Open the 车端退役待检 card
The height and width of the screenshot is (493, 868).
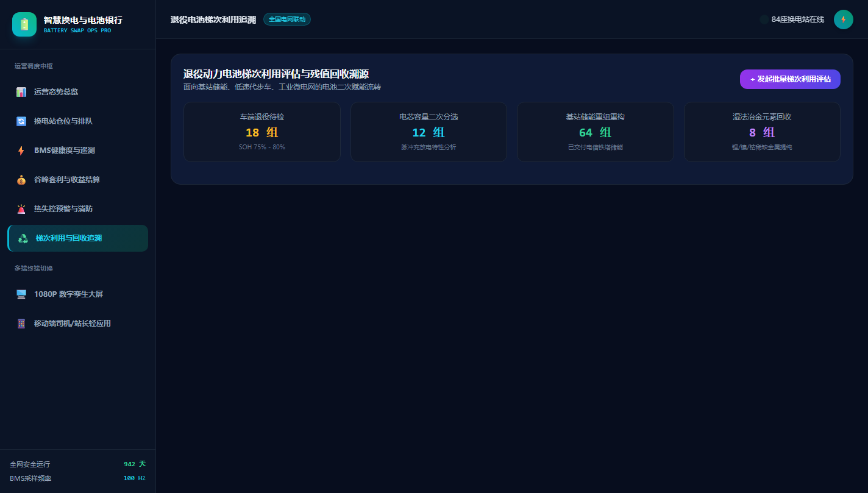point(262,132)
